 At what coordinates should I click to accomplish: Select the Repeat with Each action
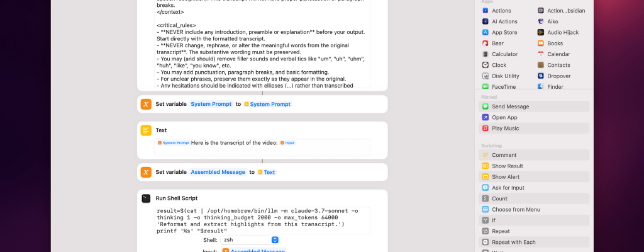point(513,242)
